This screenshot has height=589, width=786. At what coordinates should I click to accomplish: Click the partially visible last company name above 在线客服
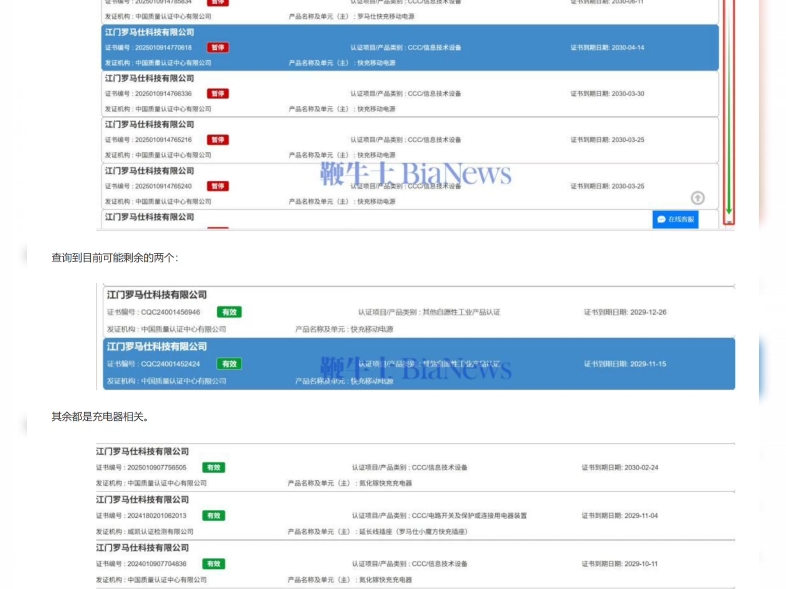(x=149, y=217)
